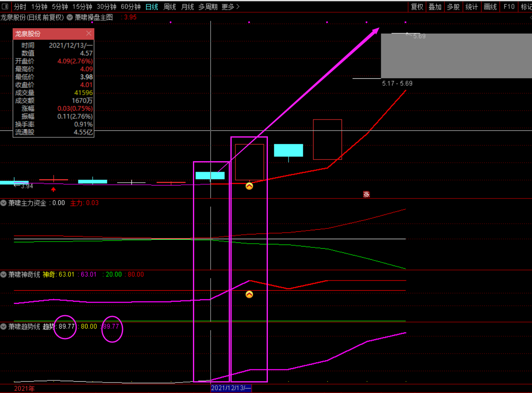Toggle 叠加 overlay comparison

435,7
